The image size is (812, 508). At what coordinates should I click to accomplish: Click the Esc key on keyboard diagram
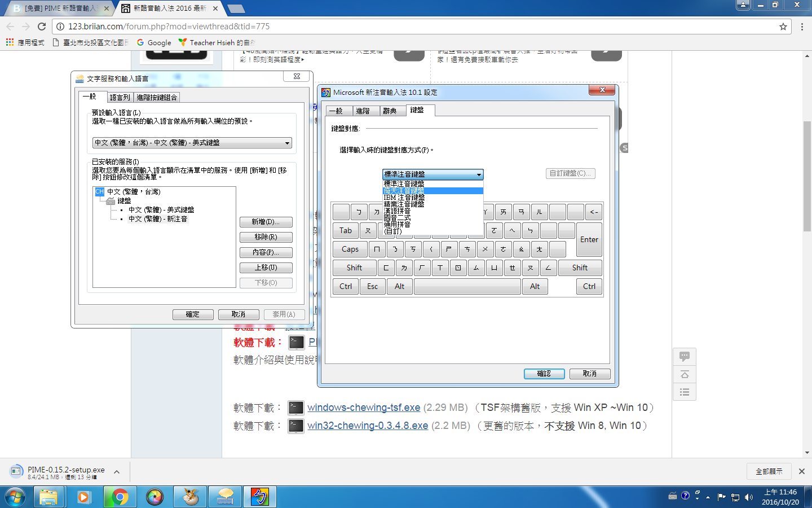(373, 287)
